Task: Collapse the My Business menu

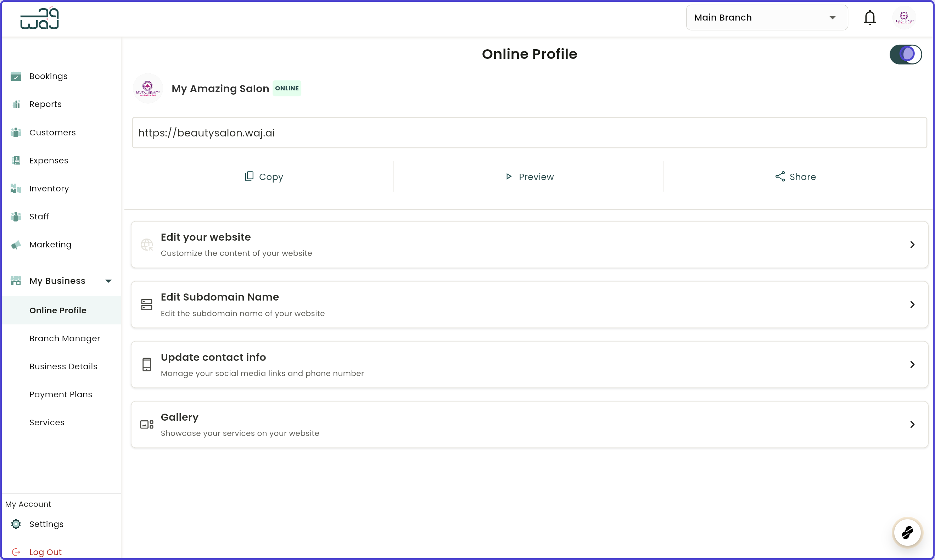Action: point(108,280)
